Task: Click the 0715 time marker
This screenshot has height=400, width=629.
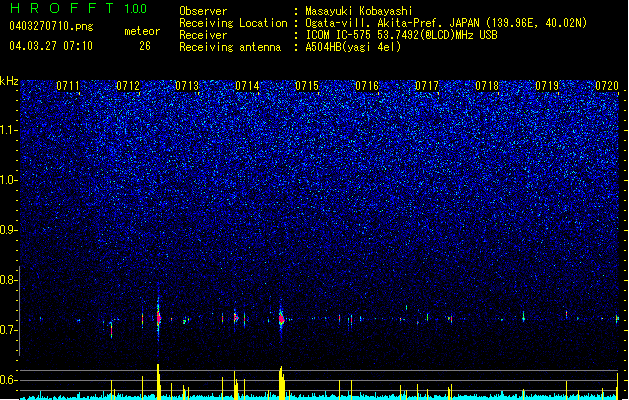Action: point(307,86)
